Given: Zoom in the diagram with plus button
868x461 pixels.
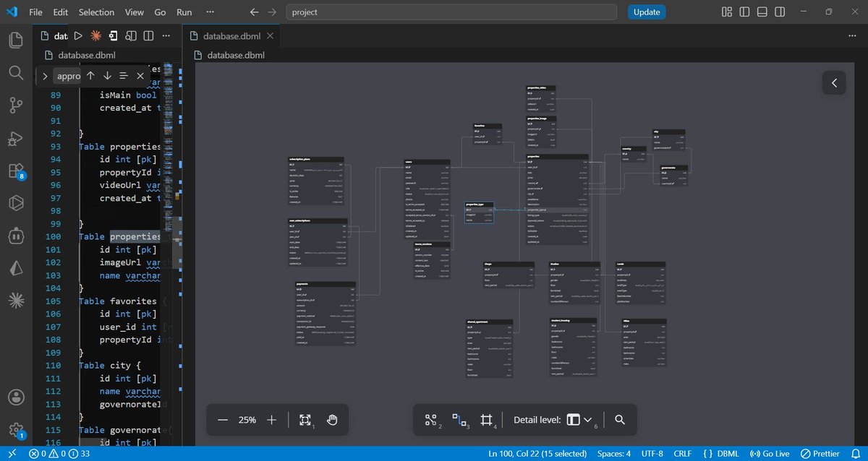Looking at the screenshot, I should 271,420.
